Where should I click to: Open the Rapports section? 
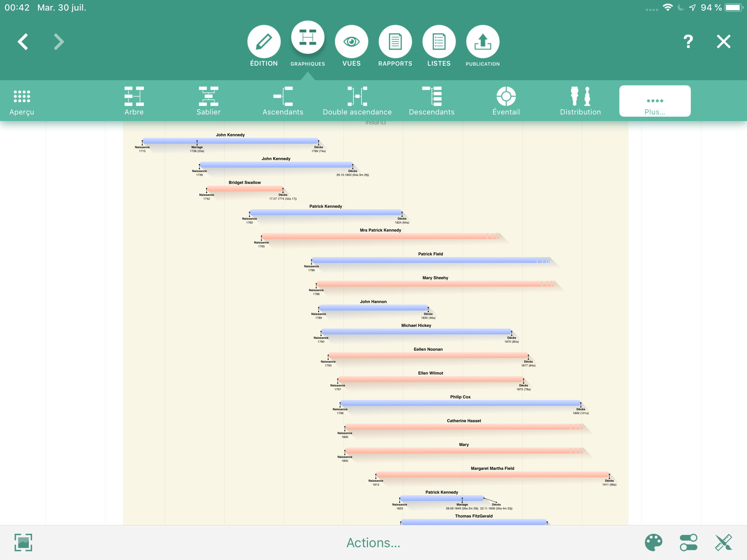click(x=395, y=42)
